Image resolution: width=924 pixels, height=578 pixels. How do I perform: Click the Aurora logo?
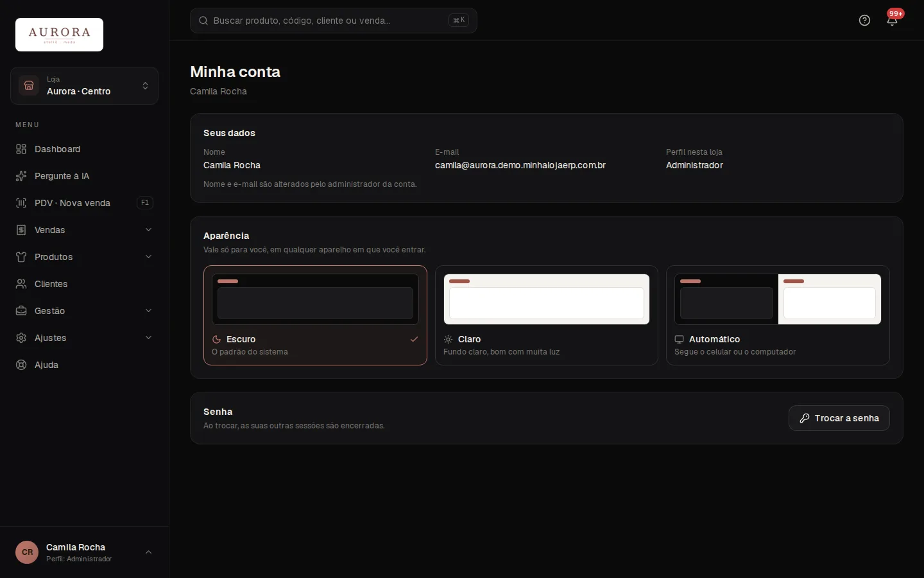59,35
